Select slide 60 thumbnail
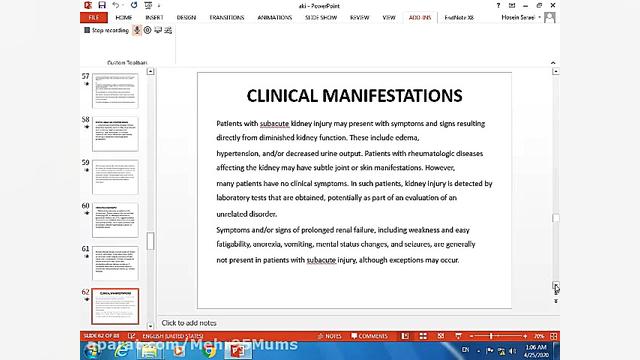Viewport: 640px width, 360px height. 115,220
